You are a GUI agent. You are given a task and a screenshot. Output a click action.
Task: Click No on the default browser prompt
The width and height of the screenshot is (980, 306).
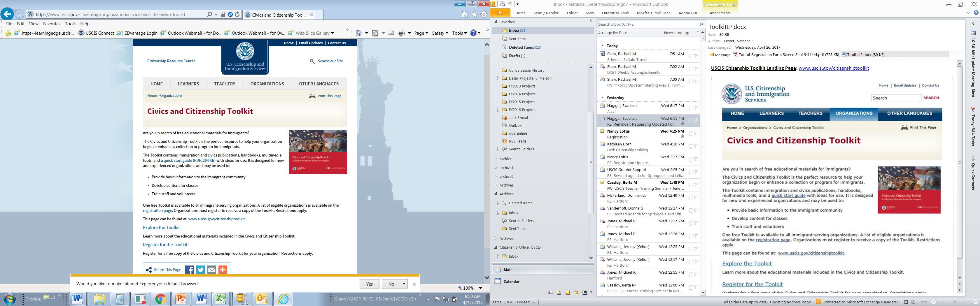pos(391,284)
